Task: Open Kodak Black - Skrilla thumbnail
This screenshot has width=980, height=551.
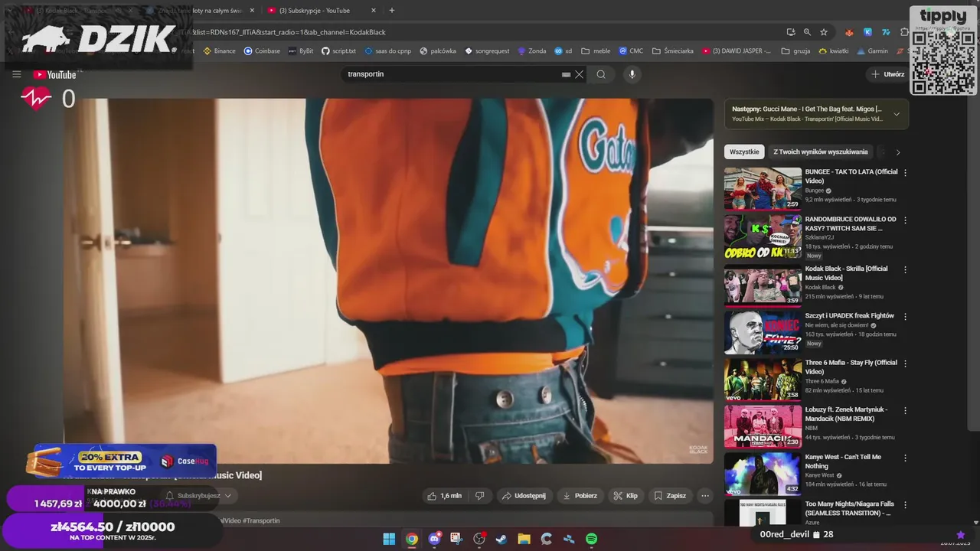Action: pos(763,285)
